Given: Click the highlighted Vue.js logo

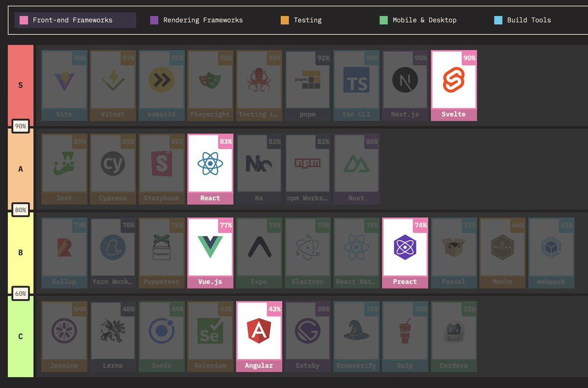Looking at the screenshot, I should (210, 247).
